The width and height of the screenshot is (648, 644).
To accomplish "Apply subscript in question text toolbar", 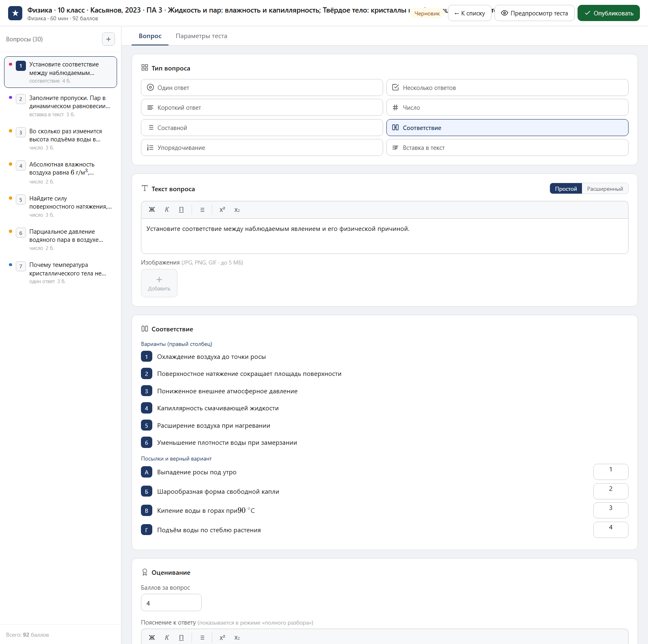I will click(237, 210).
